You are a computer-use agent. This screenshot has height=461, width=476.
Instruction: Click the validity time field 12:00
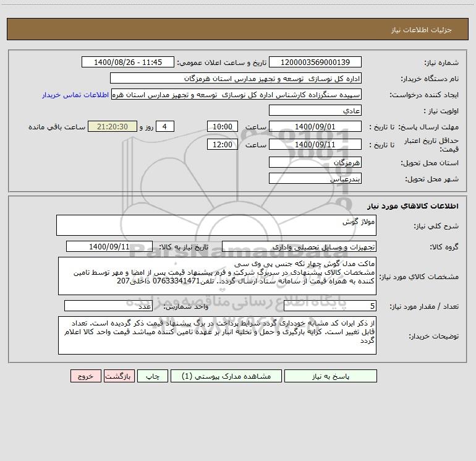[222, 144]
